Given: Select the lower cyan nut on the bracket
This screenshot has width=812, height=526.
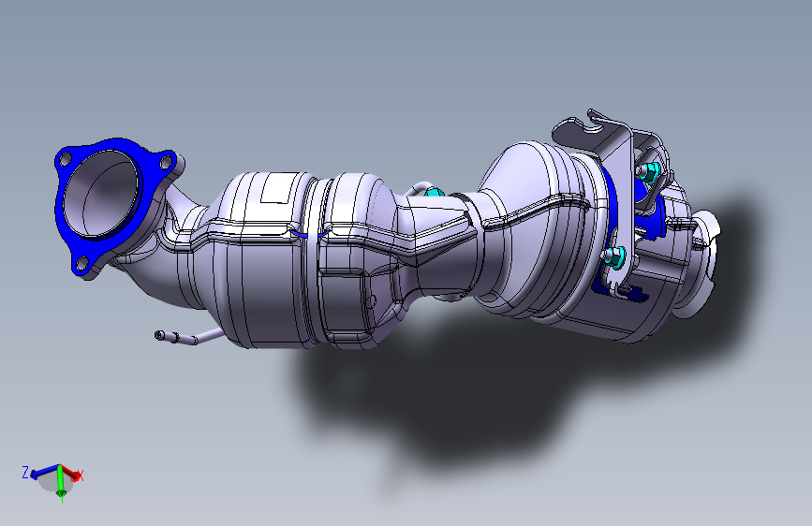Looking at the screenshot, I should [x=614, y=256].
